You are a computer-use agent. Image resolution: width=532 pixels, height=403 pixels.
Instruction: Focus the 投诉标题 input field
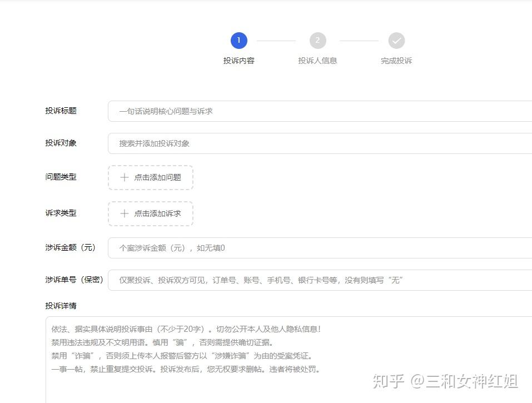click(320, 111)
